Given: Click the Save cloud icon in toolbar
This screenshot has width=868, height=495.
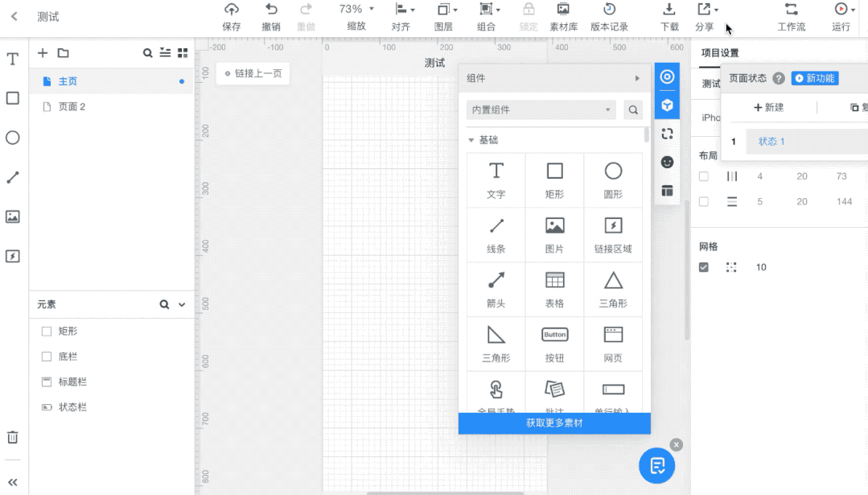Looking at the screenshot, I should pos(232,10).
